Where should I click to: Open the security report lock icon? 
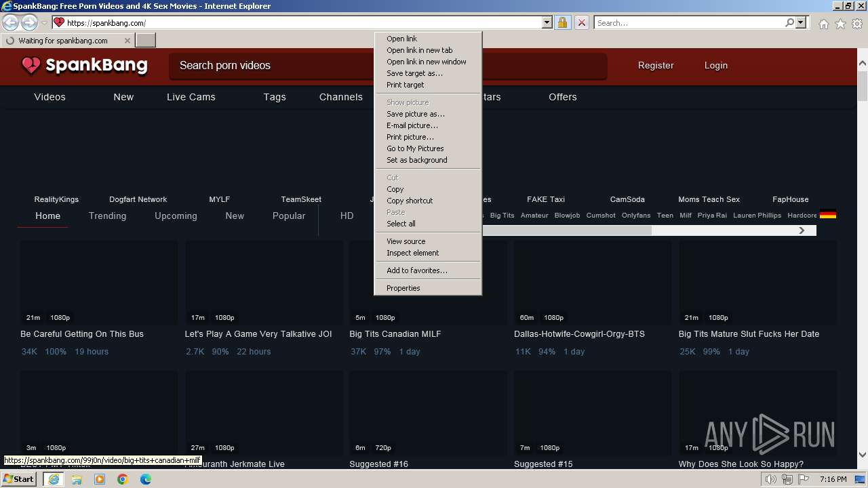pos(562,23)
